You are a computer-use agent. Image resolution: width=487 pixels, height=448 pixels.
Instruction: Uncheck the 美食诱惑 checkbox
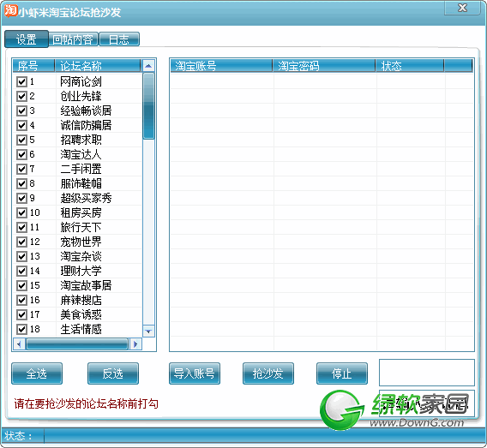[x=21, y=315]
